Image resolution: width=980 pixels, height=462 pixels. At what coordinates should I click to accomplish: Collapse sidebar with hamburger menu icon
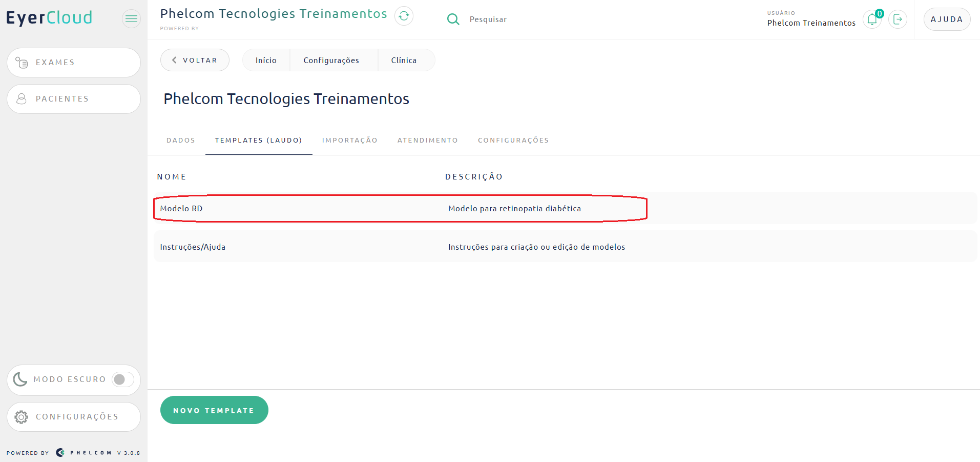coord(131,19)
